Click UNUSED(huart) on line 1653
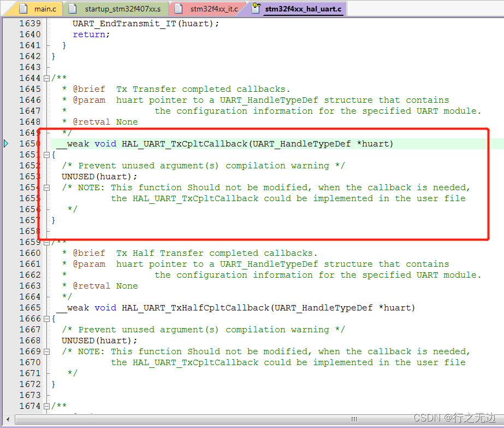The image size is (504, 428). click(x=99, y=177)
